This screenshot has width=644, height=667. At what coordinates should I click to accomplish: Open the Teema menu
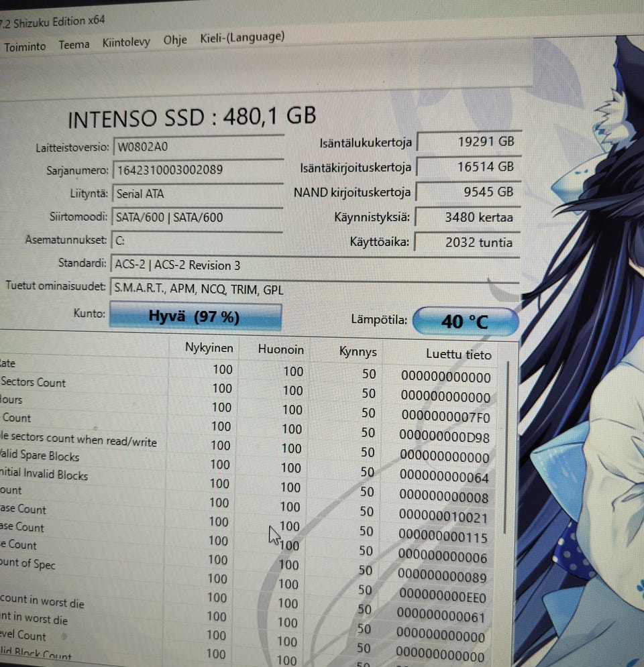(74, 45)
